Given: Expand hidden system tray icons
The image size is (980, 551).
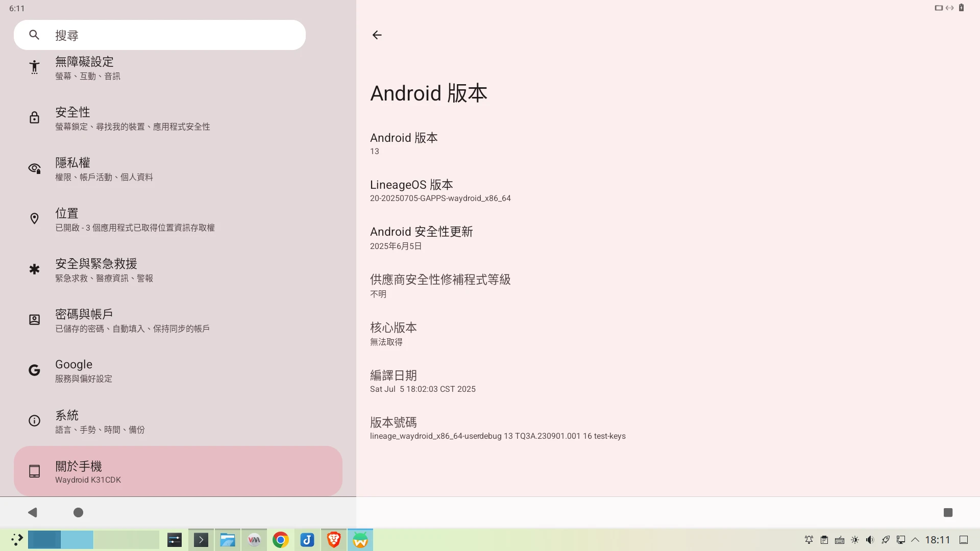Looking at the screenshot, I should pyautogui.click(x=915, y=540).
